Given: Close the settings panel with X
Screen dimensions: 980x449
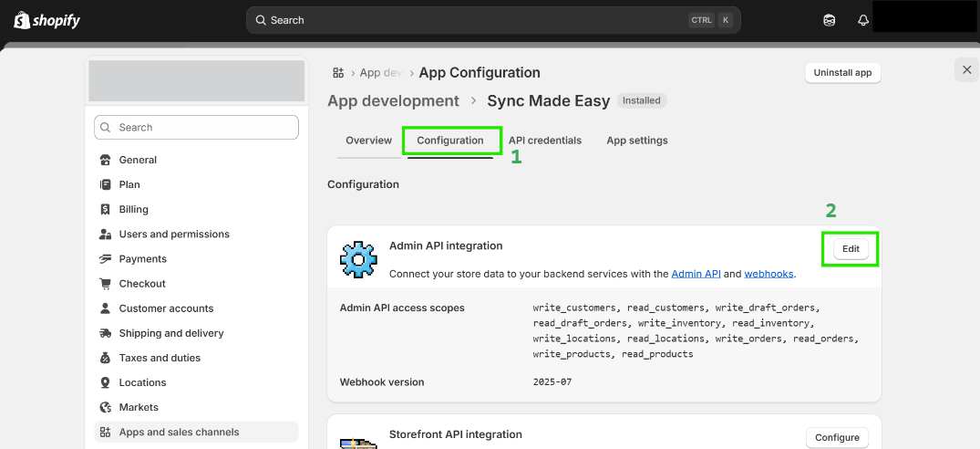Looking at the screenshot, I should click(x=966, y=69).
